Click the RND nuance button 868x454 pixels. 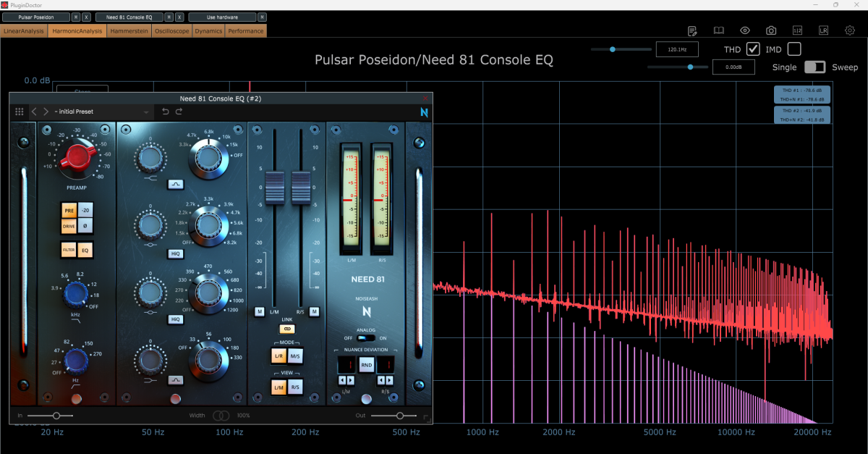click(x=367, y=365)
